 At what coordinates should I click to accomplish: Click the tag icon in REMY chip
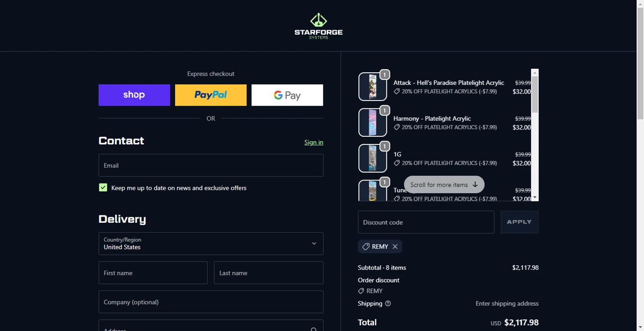[x=366, y=247]
